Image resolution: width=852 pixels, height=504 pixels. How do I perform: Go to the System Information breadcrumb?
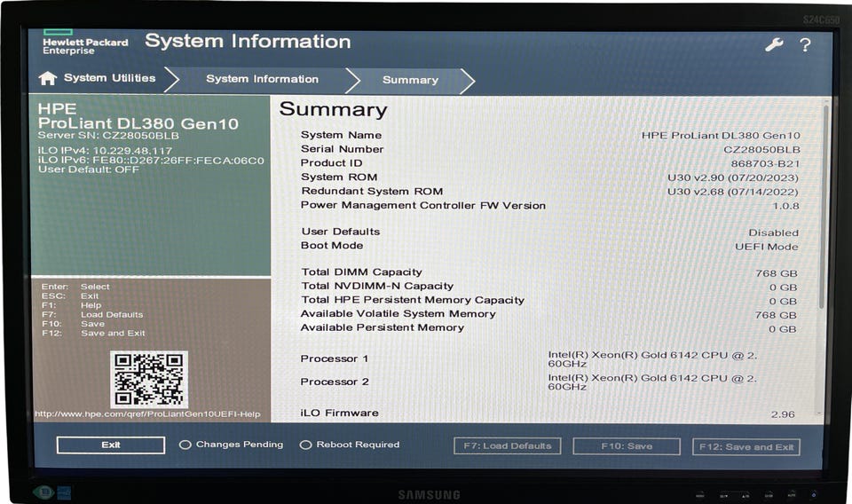tap(262, 79)
